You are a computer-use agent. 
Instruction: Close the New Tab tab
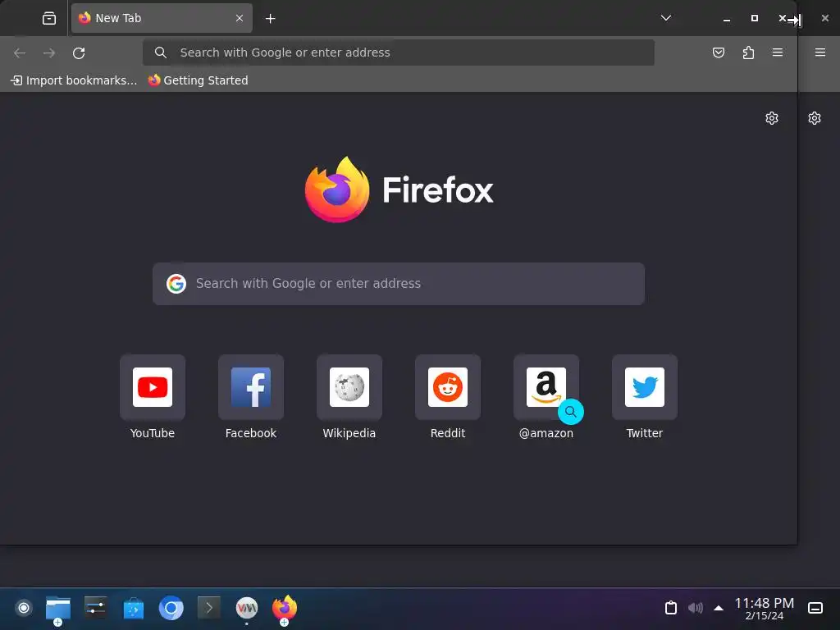[240, 18]
